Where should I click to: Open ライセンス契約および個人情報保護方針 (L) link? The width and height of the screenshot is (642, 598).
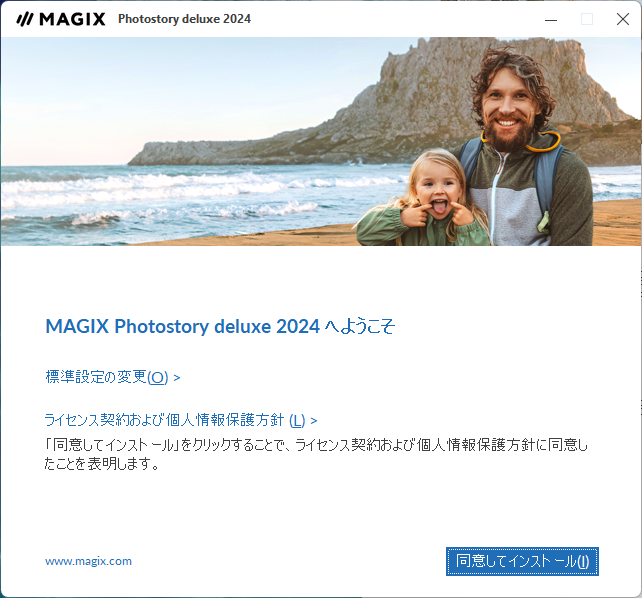175,420
